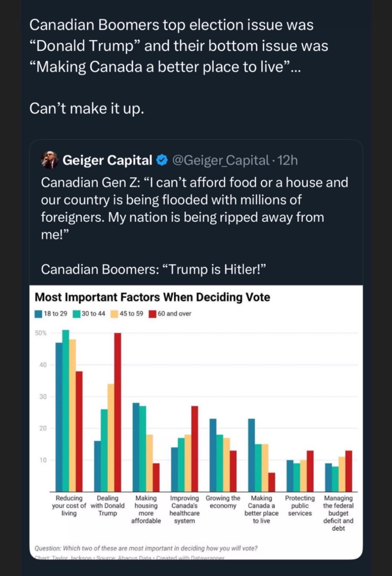Click the blue 18 to 29 legend swatch
392x576 pixels.
click(38, 314)
